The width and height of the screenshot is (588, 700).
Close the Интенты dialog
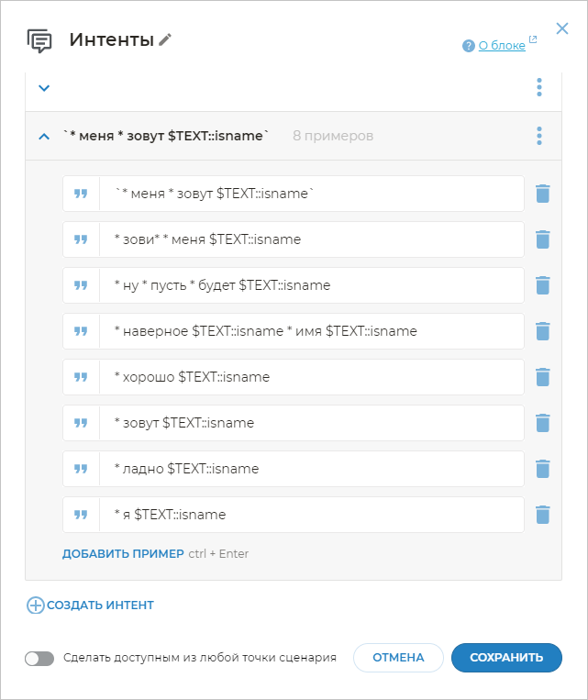[562, 28]
